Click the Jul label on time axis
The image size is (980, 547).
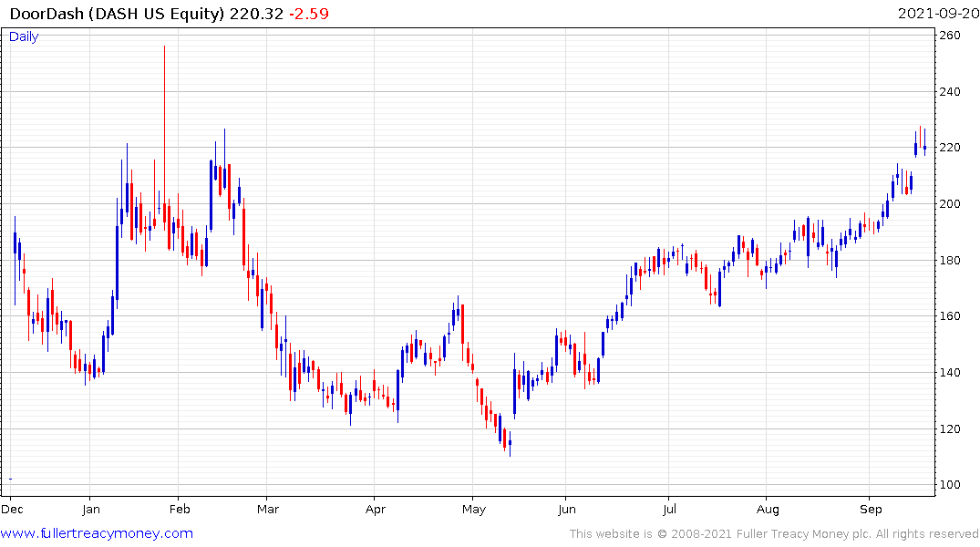point(669,510)
